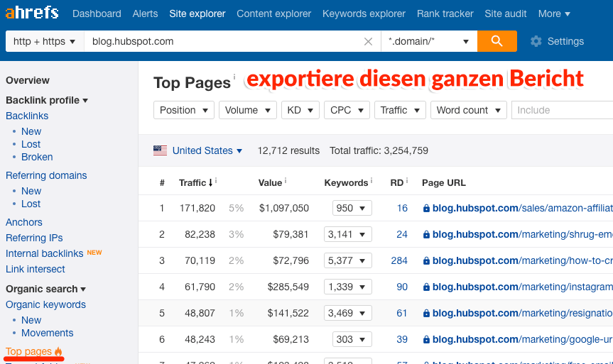Collapse the Organic search section
The image size is (613, 364).
click(45, 289)
